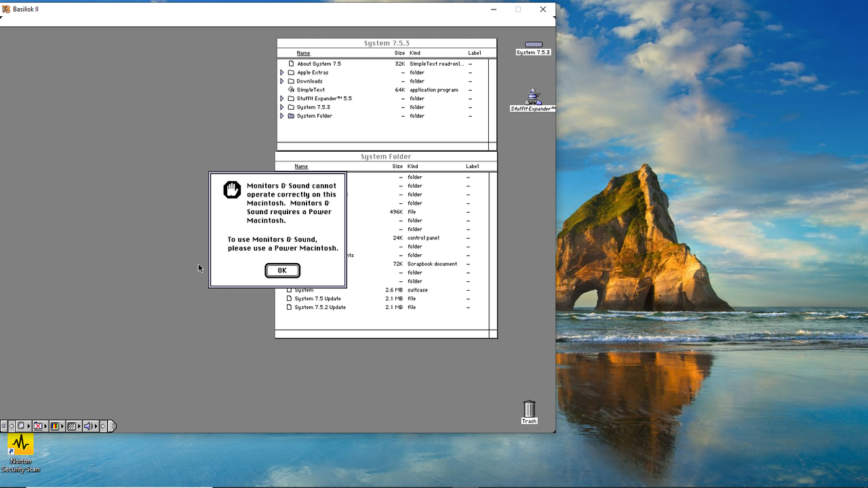Image resolution: width=868 pixels, height=488 pixels.
Task: Open the Sound Volume control strip module
Action: pyautogui.click(x=91, y=426)
